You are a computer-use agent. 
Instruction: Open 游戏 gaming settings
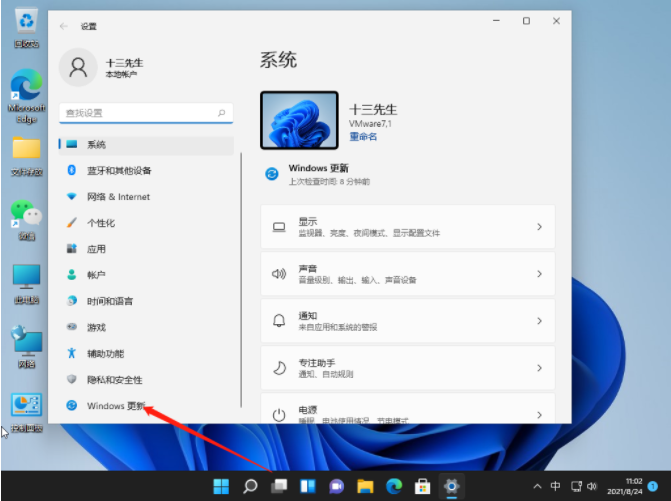point(96,327)
